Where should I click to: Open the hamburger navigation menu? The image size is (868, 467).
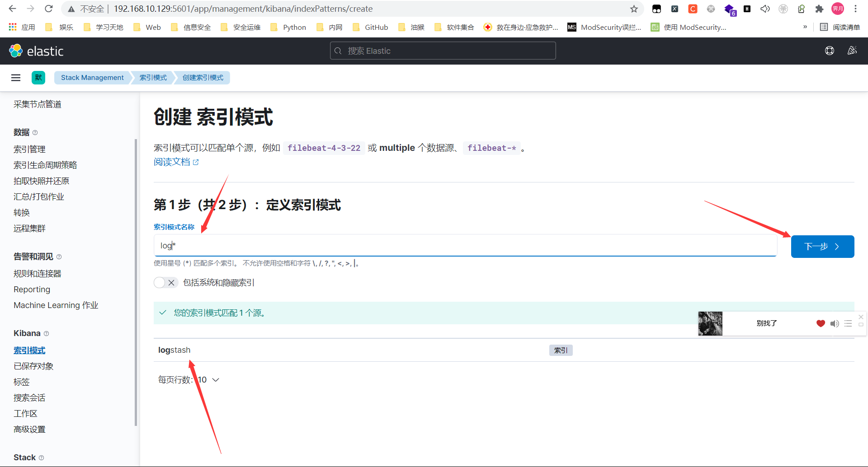pos(16,78)
